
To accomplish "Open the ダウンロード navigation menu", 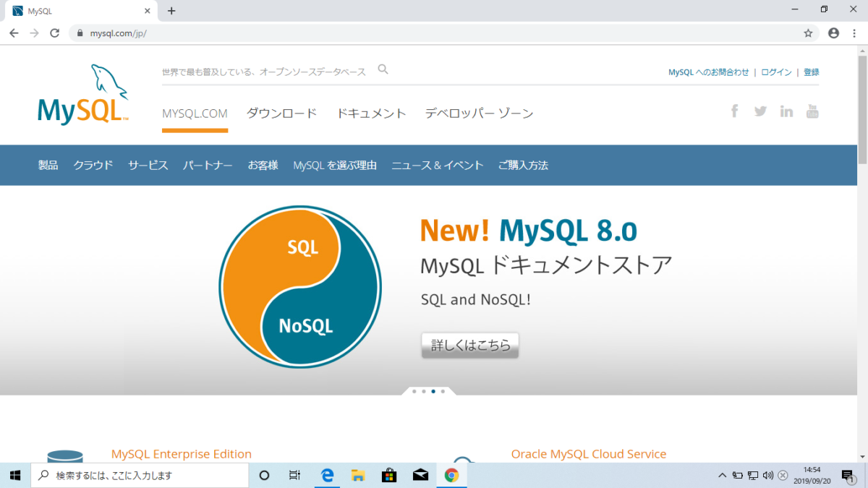I will pos(281,113).
